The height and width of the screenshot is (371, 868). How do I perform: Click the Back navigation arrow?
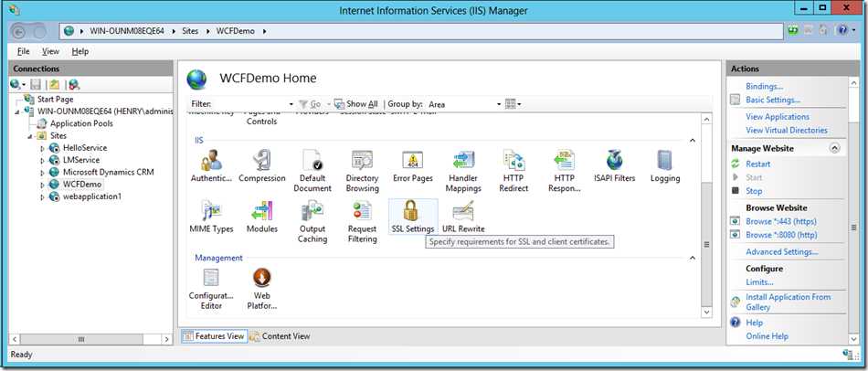coord(18,32)
